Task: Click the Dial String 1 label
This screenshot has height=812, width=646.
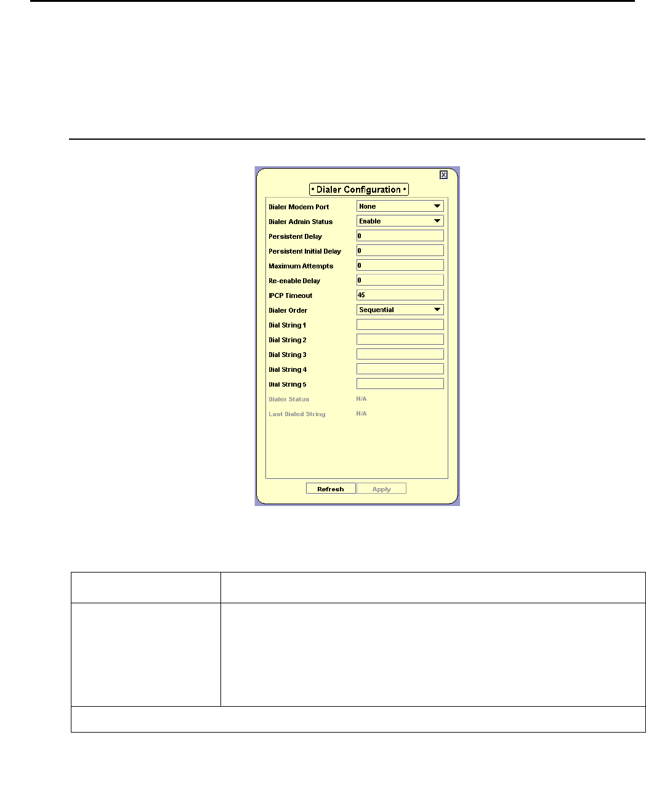Action: (287, 325)
